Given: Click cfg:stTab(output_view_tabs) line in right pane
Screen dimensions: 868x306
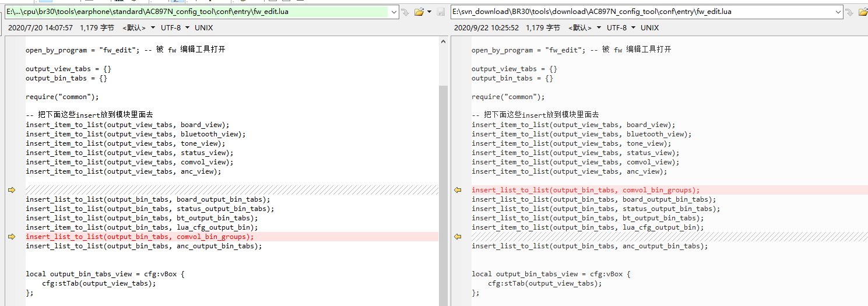Looking at the screenshot, I should coord(544,283).
